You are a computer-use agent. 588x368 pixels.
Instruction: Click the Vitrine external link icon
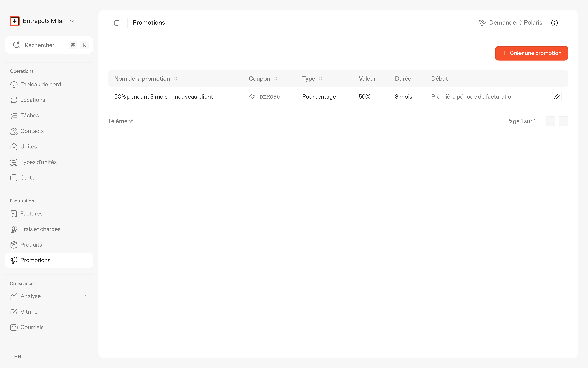point(14,312)
